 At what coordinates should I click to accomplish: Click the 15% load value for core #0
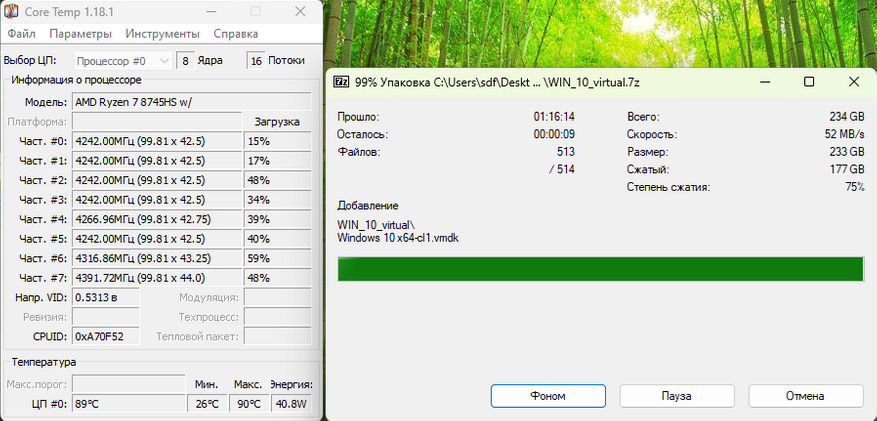coord(277,141)
